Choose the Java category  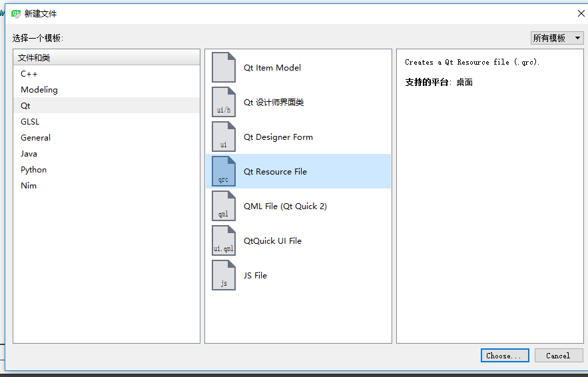pos(107,153)
